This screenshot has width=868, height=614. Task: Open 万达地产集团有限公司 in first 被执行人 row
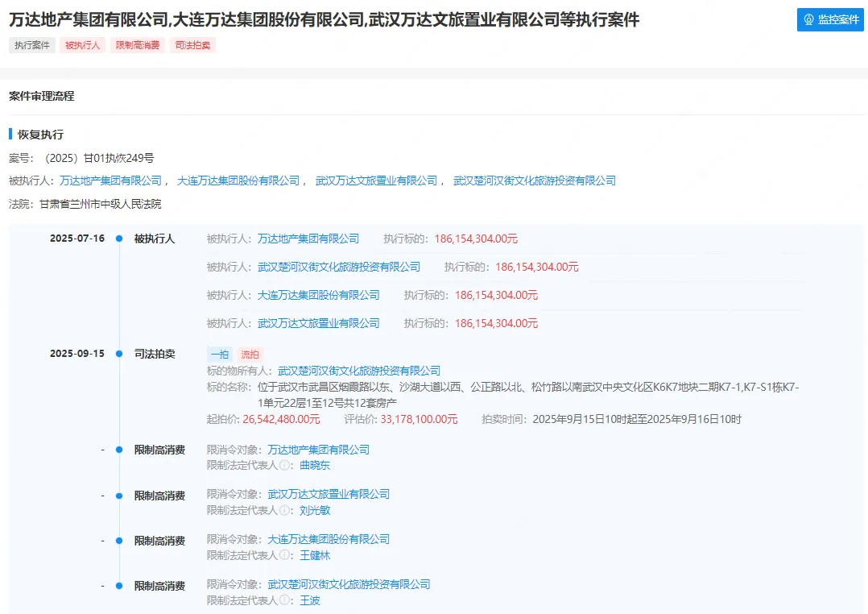(x=308, y=239)
